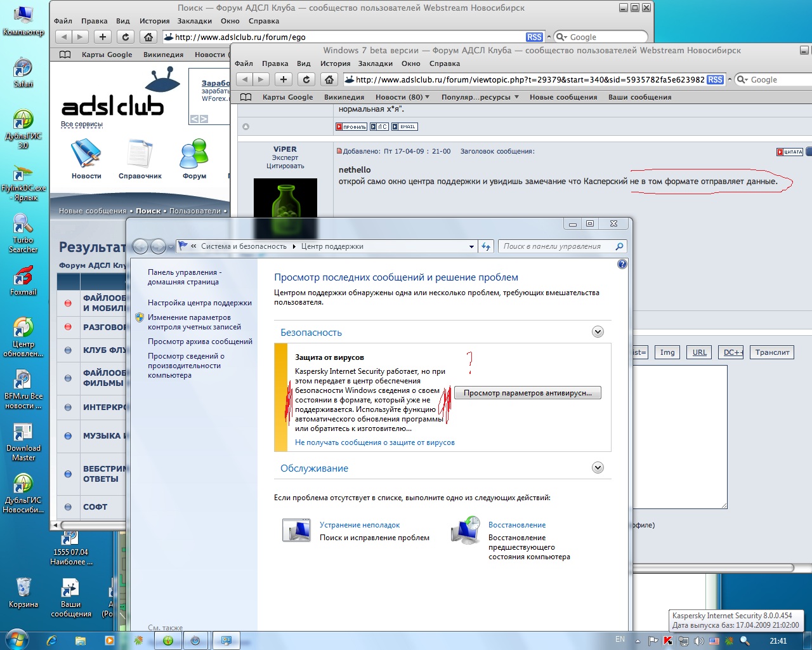Click the Img button in the forum editor
The image size is (812, 650).
click(x=667, y=352)
